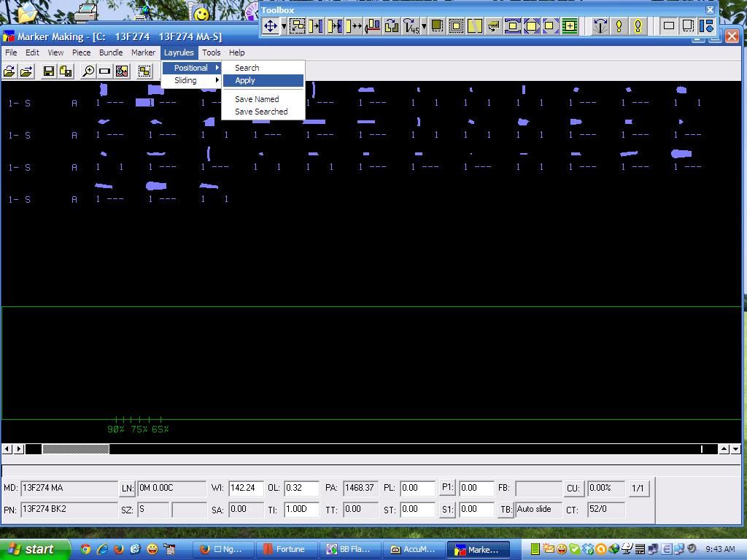Switch to AccuM... taskbar window

[x=414, y=549]
